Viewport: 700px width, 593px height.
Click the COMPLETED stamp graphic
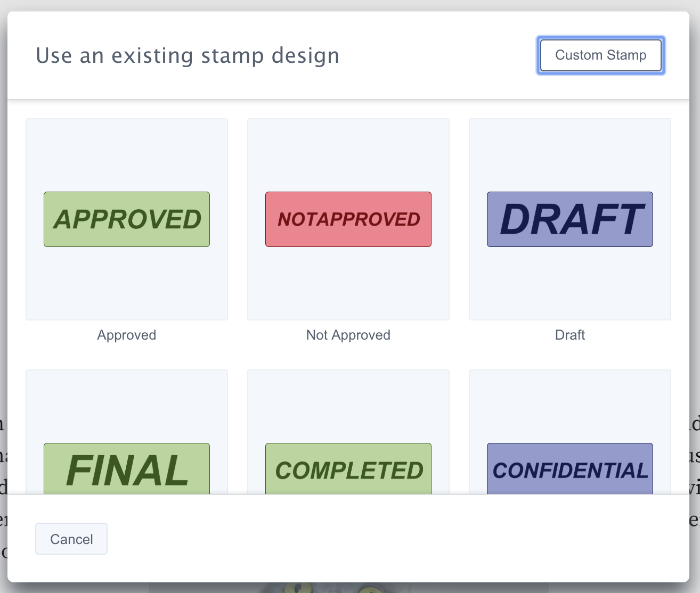coord(348,469)
